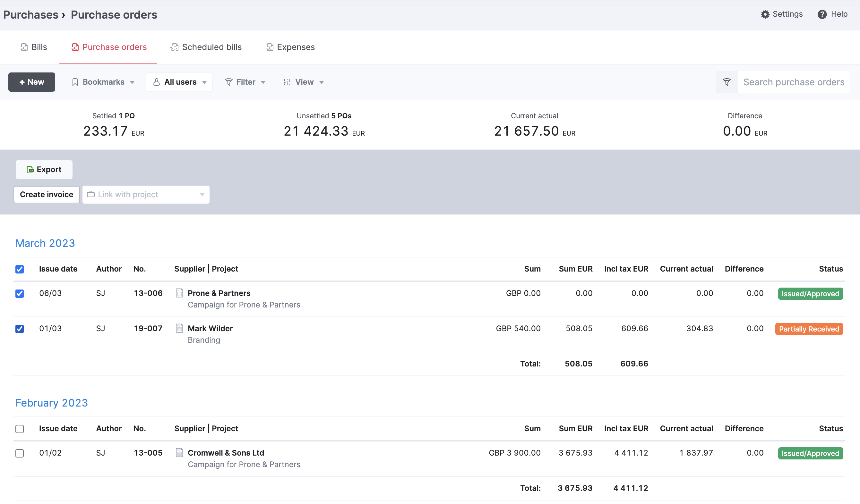Click the Help question mark icon
The image size is (860, 504).
[822, 14]
